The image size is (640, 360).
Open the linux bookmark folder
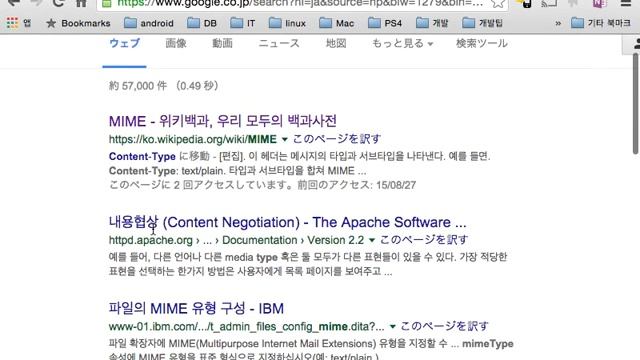(x=287, y=23)
